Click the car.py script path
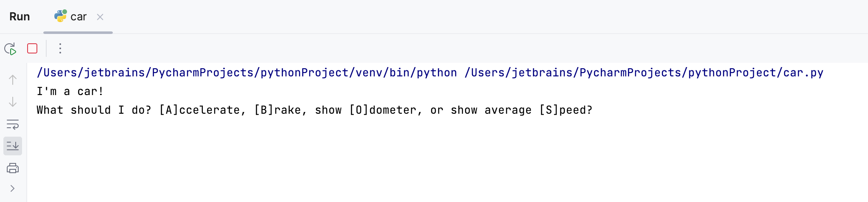 pos(644,73)
